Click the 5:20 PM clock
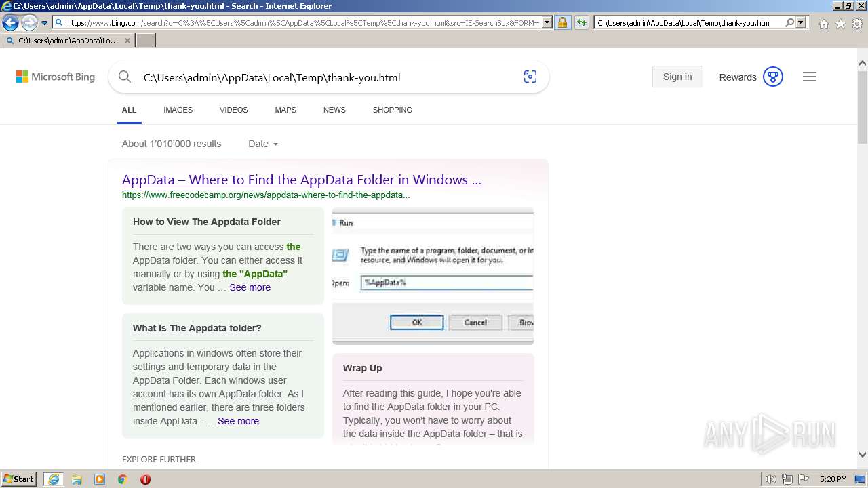This screenshot has width=868, height=488. 833,479
